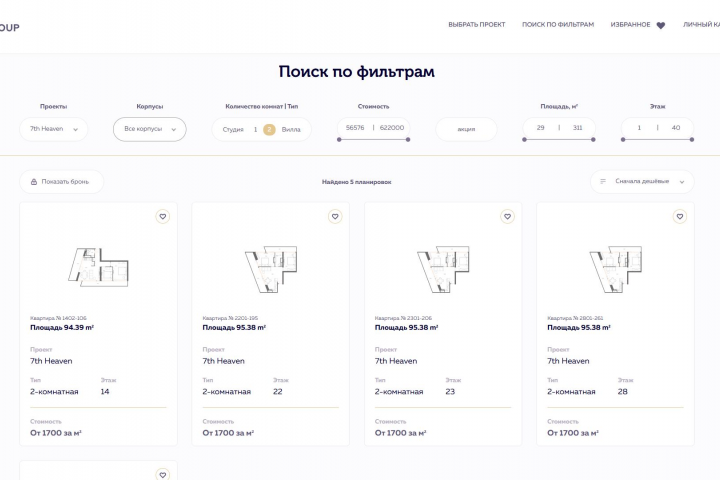
Task: Favorite apartment № 1402-106 with heart icon
Action: click(x=163, y=216)
